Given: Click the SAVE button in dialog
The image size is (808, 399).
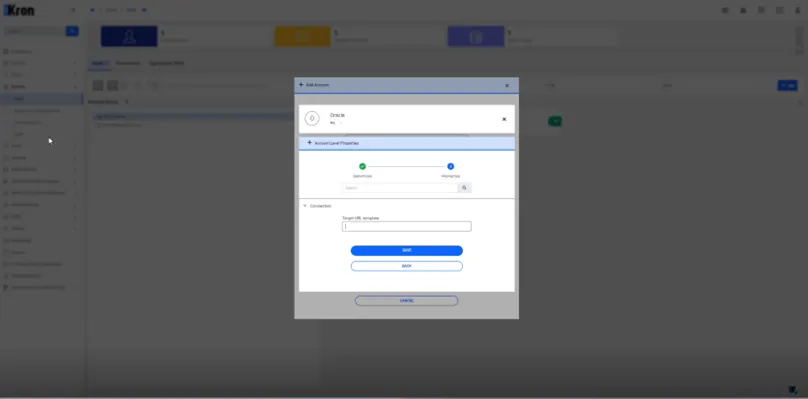Looking at the screenshot, I should (x=407, y=251).
